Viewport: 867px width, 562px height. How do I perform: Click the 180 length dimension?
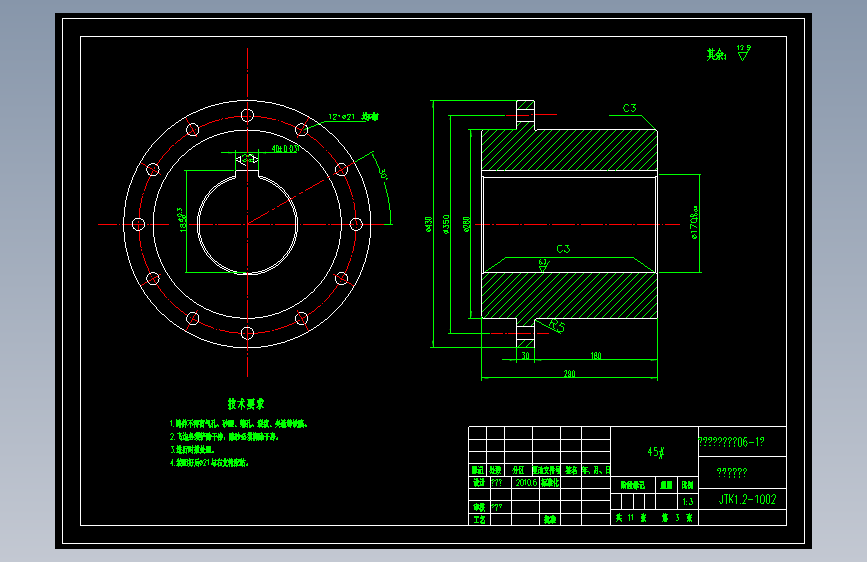(x=596, y=356)
